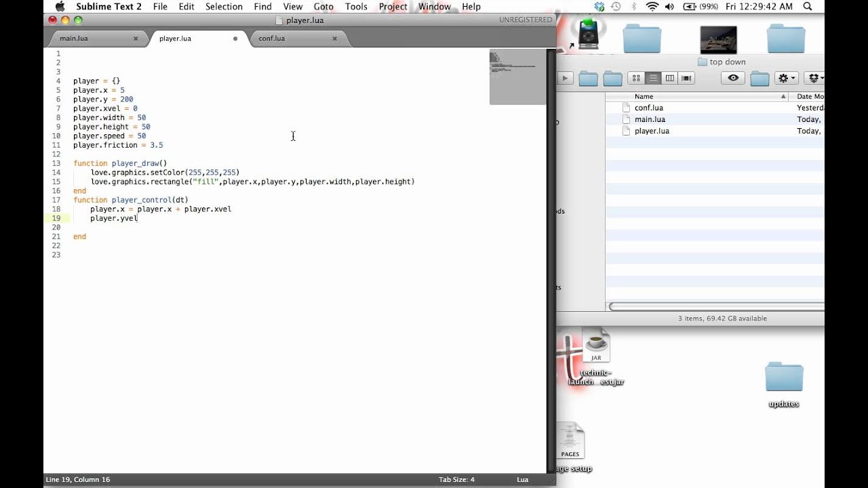Open the Window menu
The width and height of the screenshot is (868, 488).
pos(435,7)
